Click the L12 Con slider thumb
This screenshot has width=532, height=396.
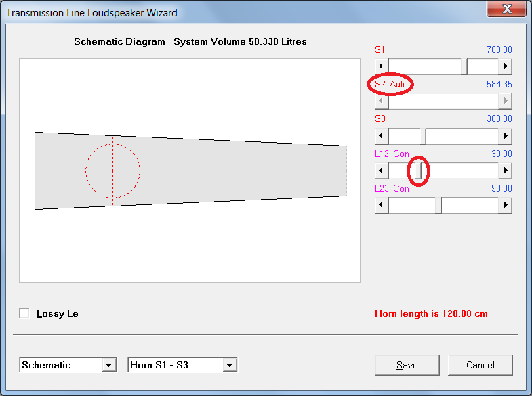[418, 171]
